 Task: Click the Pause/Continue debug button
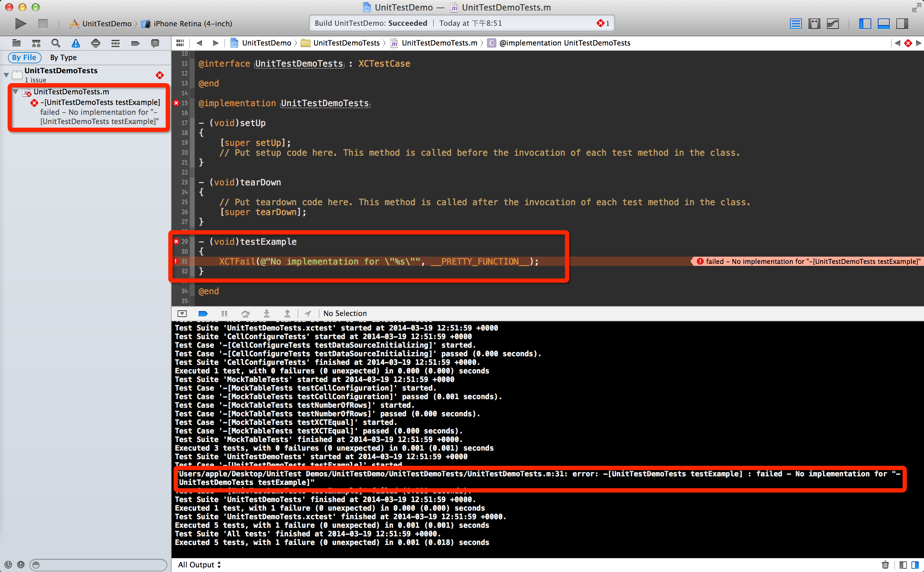click(x=224, y=314)
